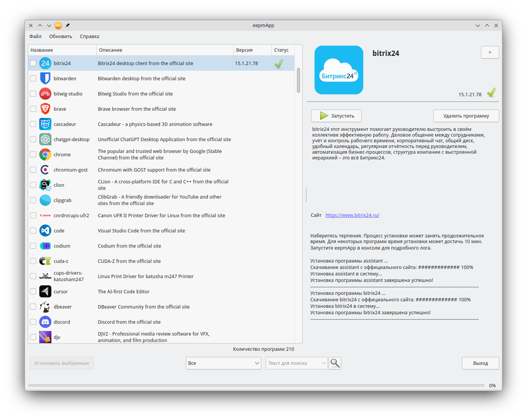Click the clipgrab icon
This screenshot has width=527, height=420.
pos(45,200)
